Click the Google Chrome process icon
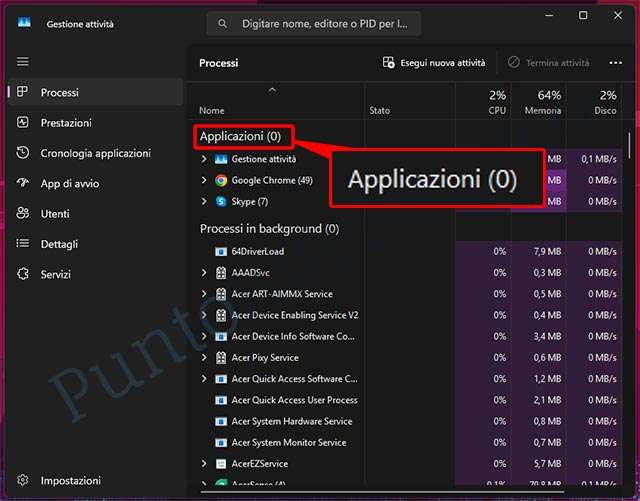Image resolution: width=640 pixels, height=501 pixels. coord(221,180)
